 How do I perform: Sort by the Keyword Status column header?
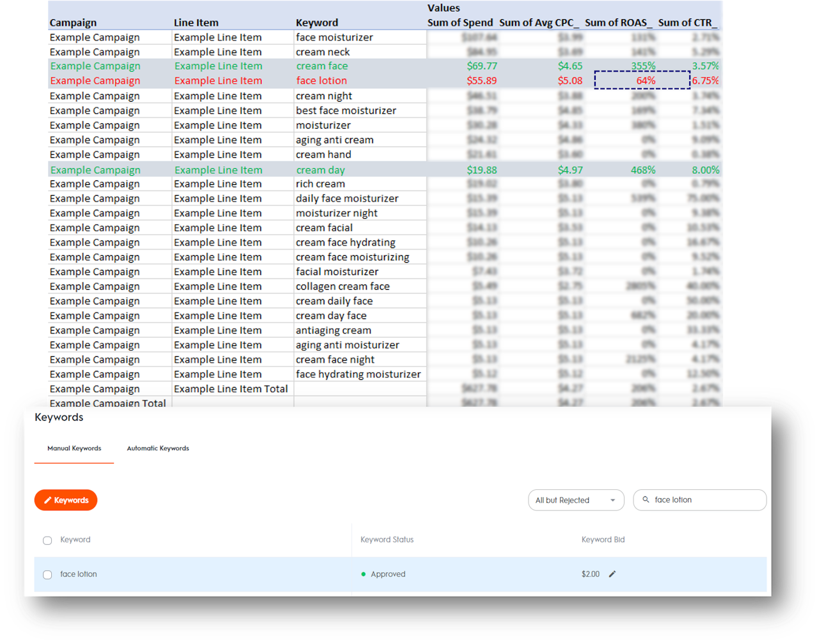(x=387, y=540)
